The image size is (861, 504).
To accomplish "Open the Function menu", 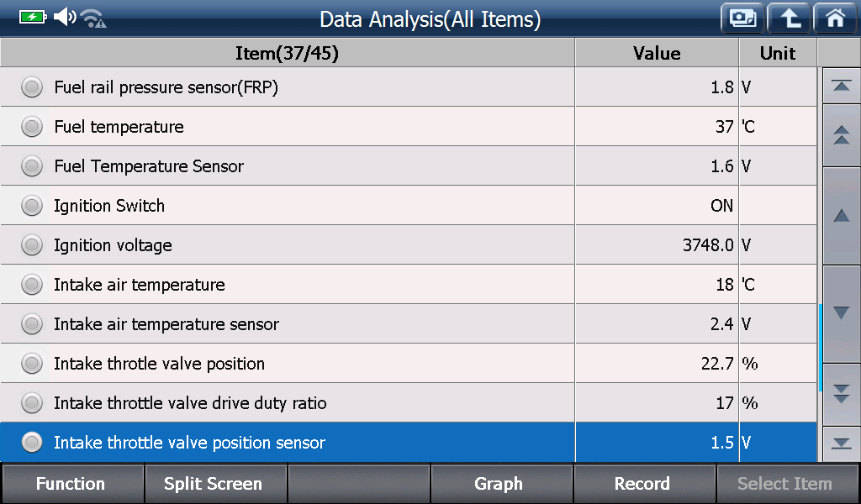I will [x=71, y=484].
